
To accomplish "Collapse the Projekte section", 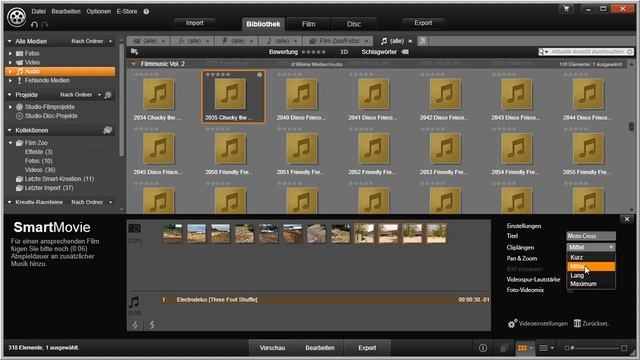I will point(9,95).
